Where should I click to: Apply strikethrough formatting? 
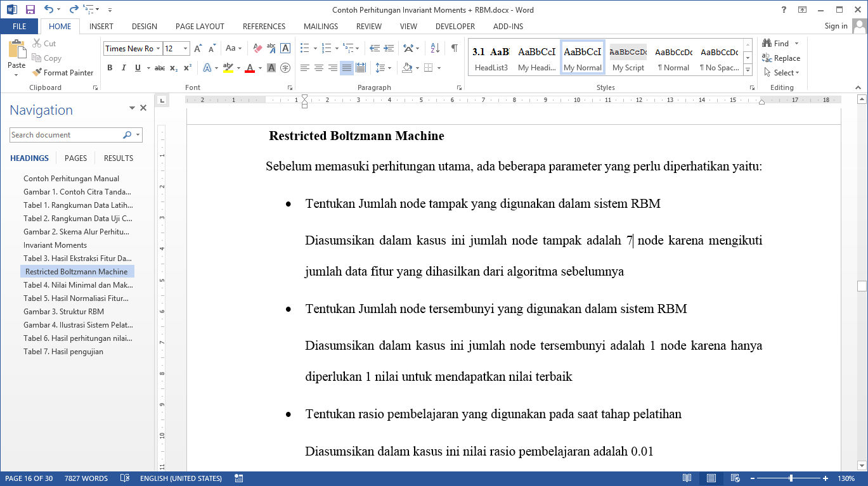tap(160, 68)
